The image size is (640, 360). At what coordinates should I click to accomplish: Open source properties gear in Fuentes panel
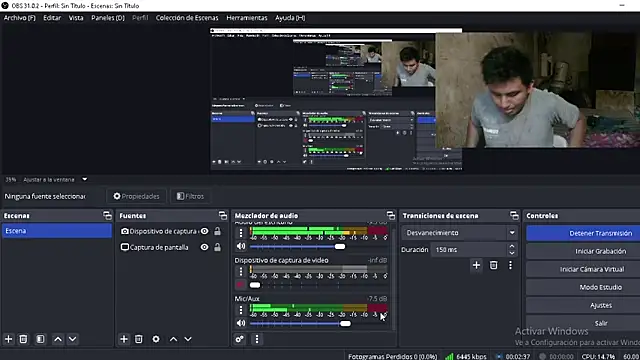[156, 339]
